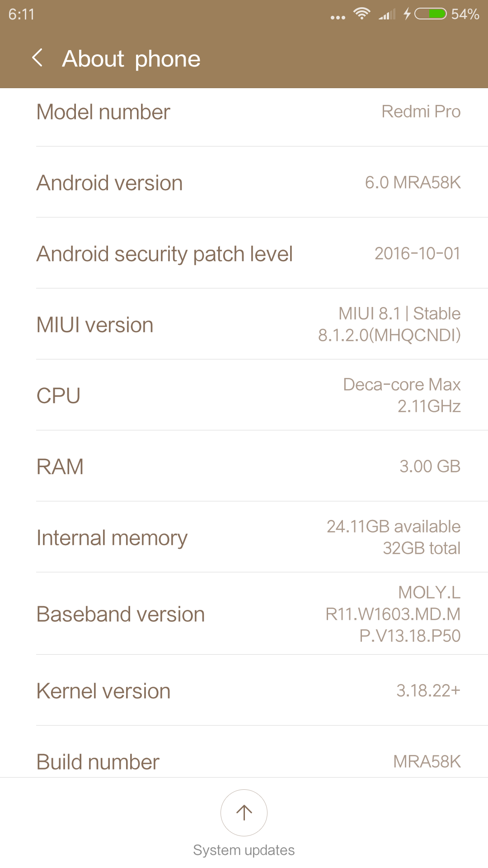
Task: Tap the About phone title
Action: (x=131, y=59)
